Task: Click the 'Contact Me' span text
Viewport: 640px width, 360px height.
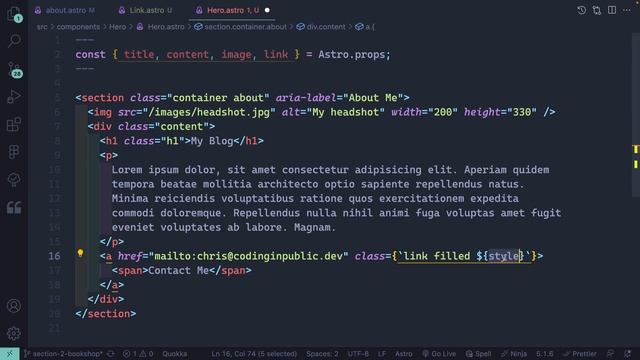Action: click(x=178, y=270)
